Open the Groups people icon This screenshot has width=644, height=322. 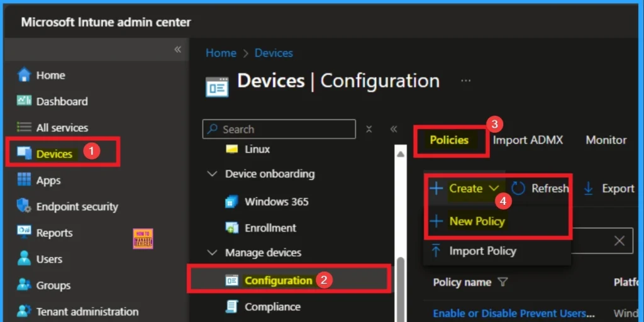tap(24, 285)
